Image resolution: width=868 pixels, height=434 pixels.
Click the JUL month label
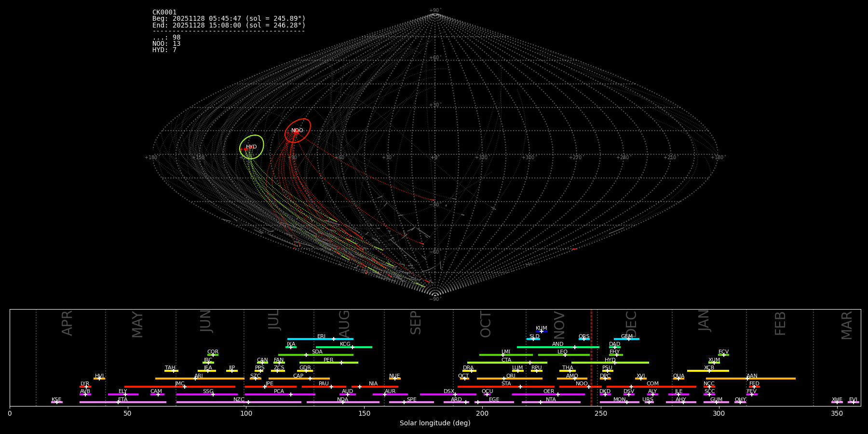coord(273,320)
